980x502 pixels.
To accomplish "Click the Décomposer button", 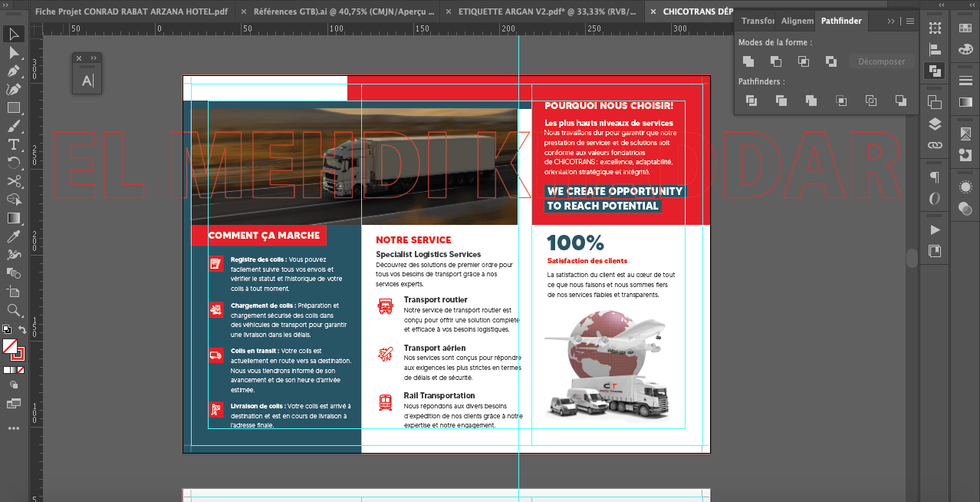I will tap(881, 61).
